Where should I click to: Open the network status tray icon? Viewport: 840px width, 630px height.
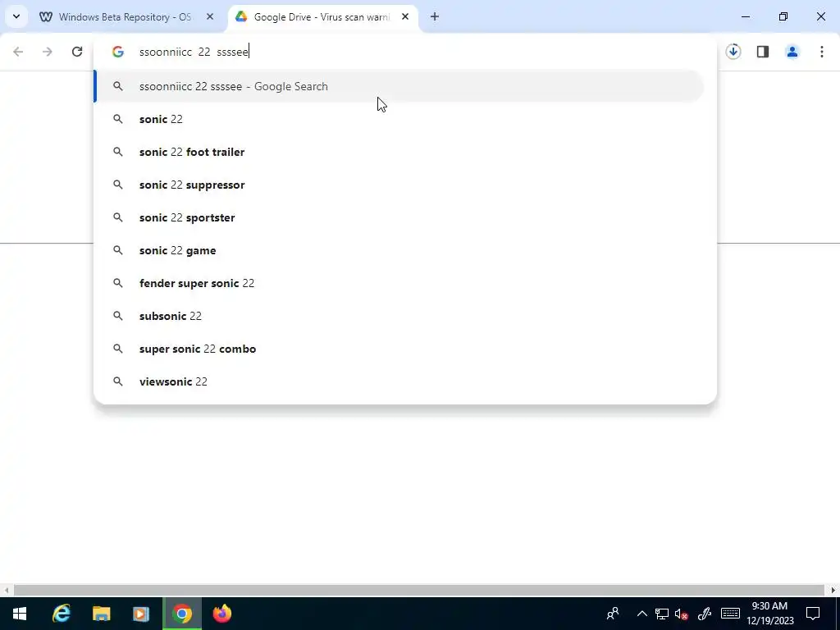tap(662, 614)
